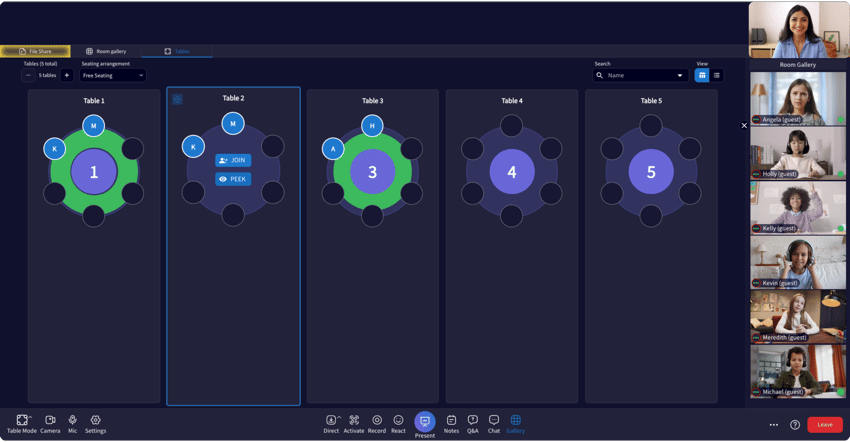The image size is (850, 442).
Task: Toggle the Camera on or off
Action: [x=50, y=424]
